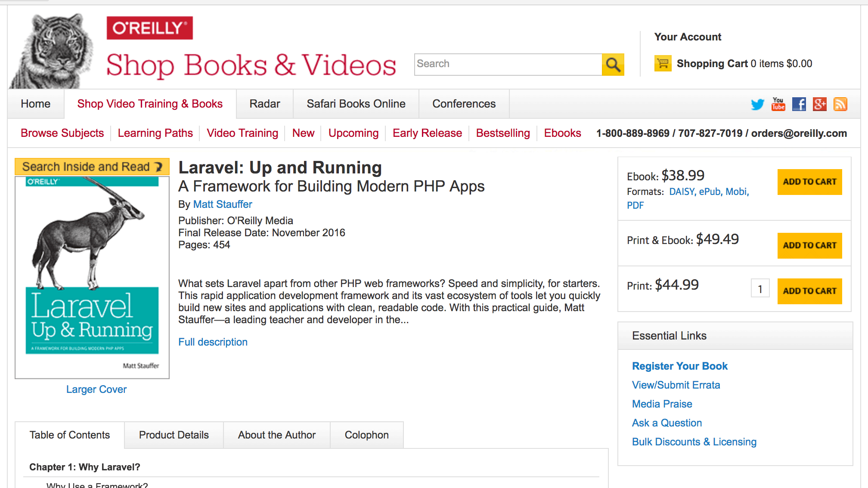The width and height of the screenshot is (868, 488).
Task: Go to the Home tab
Action: (x=36, y=104)
